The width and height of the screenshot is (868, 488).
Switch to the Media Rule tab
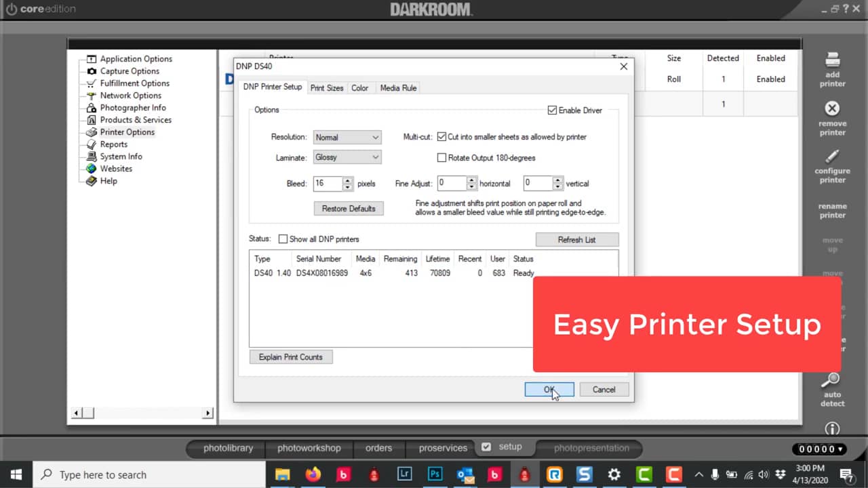tap(398, 88)
